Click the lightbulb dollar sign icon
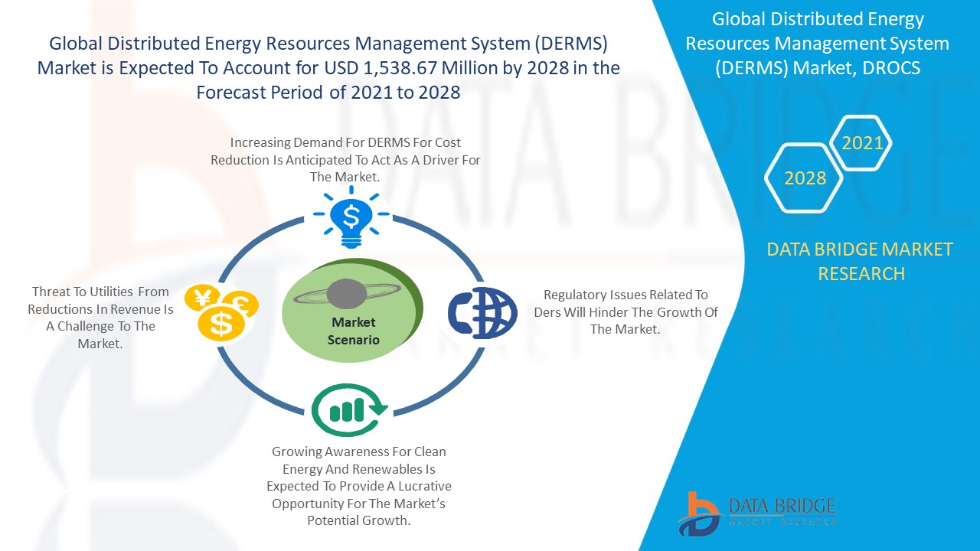The width and height of the screenshot is (980, 551). tap(351, 217)
